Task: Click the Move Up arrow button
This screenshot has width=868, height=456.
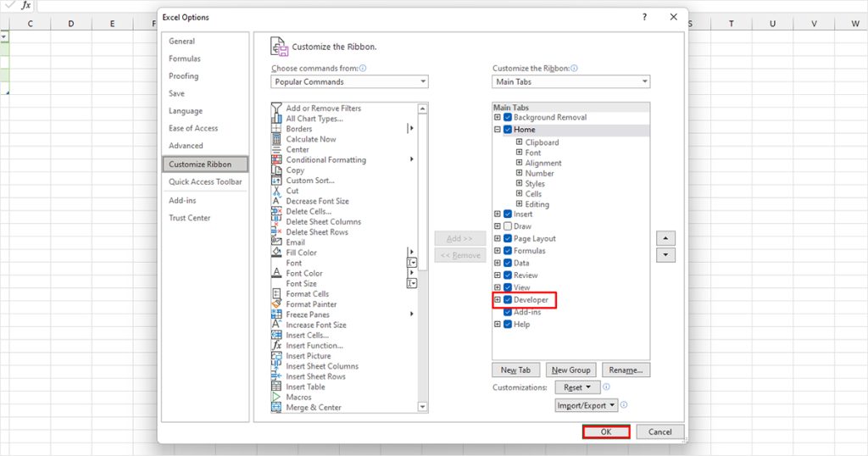Action: (666, 238)
